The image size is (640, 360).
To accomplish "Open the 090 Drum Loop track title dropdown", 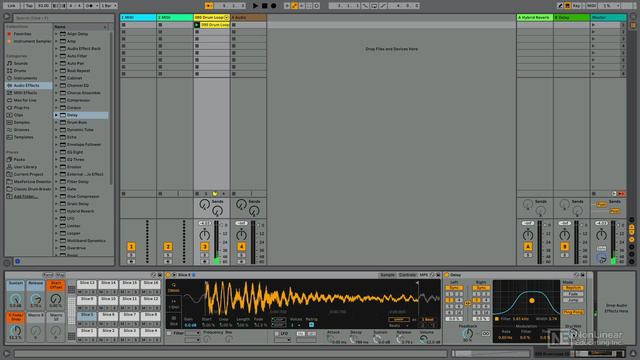I will 226,18.
